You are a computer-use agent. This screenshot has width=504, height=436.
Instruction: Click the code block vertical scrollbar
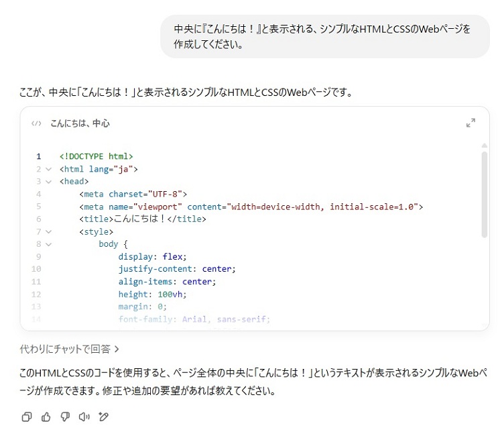484,195
